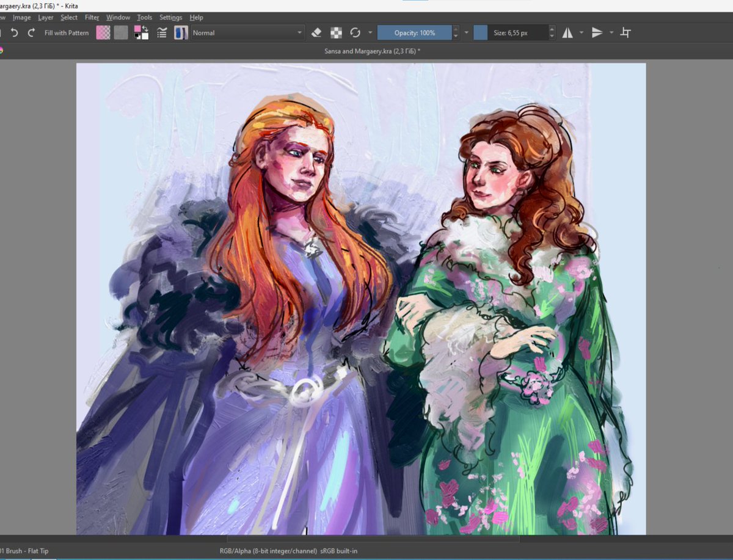Expand dropdown next to reload preset icon
The image size is (733, 560).
click(370, 33)
